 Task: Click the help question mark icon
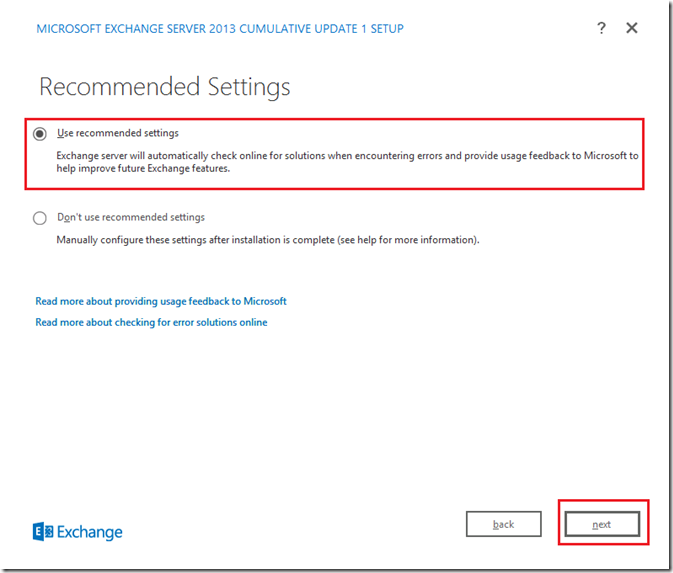601,28
